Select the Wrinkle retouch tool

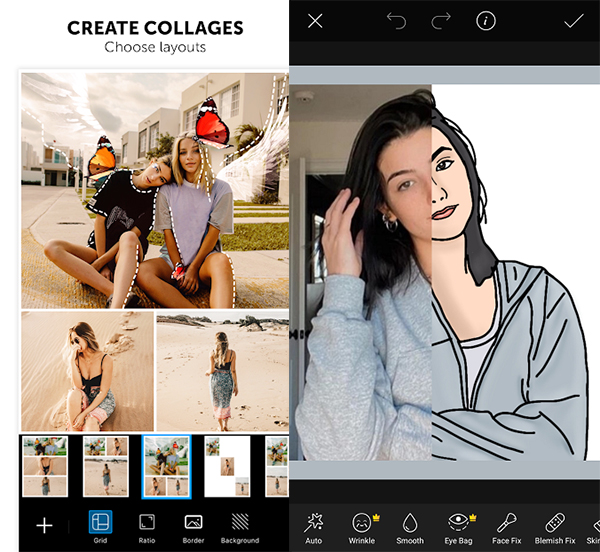coord(362,529)
